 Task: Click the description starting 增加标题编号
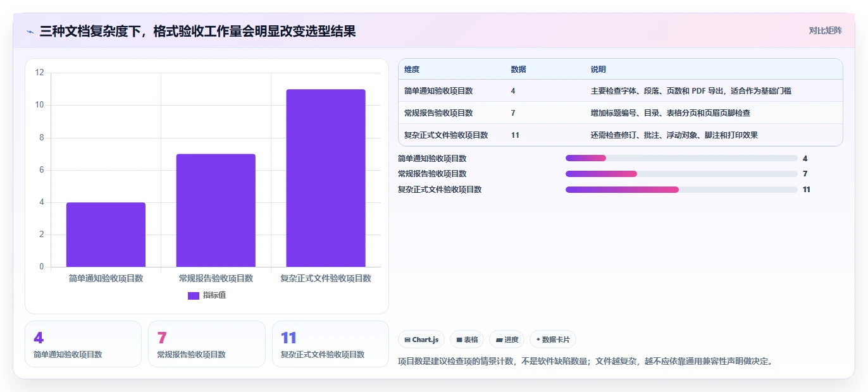[671, 113]
